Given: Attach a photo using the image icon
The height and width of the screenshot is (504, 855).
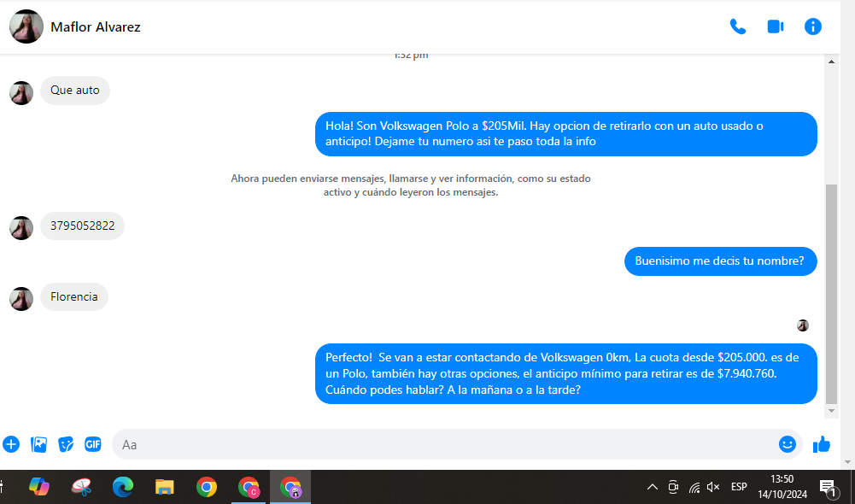Looking at the screenshot, I should click(x=38, y=444).
